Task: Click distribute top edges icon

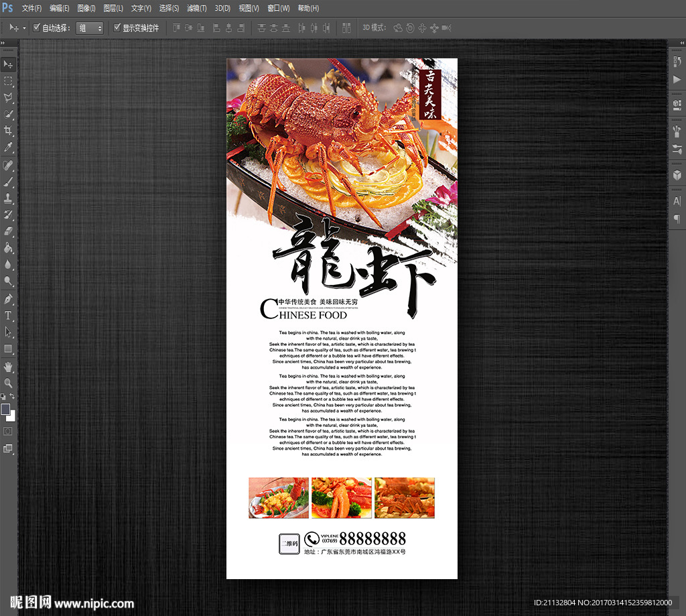Action: (262, 28)
